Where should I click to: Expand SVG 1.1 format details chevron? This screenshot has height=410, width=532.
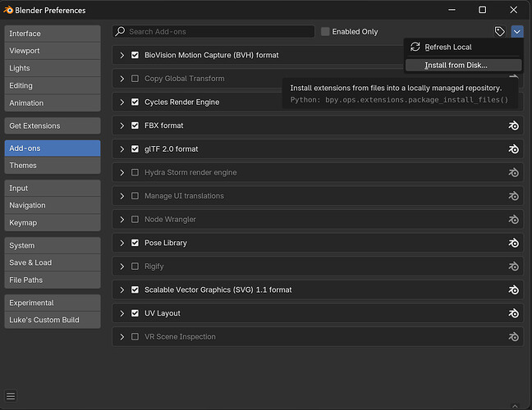122,289
